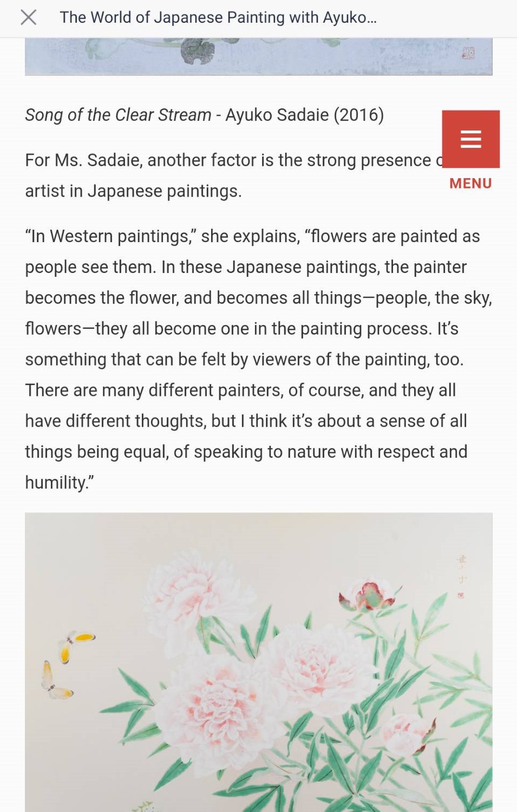The height and width of the screenshot is (812, 517).
Task: Click the Ayuko Sadaie (2016) caption text
Action: [x=304, y=115]
